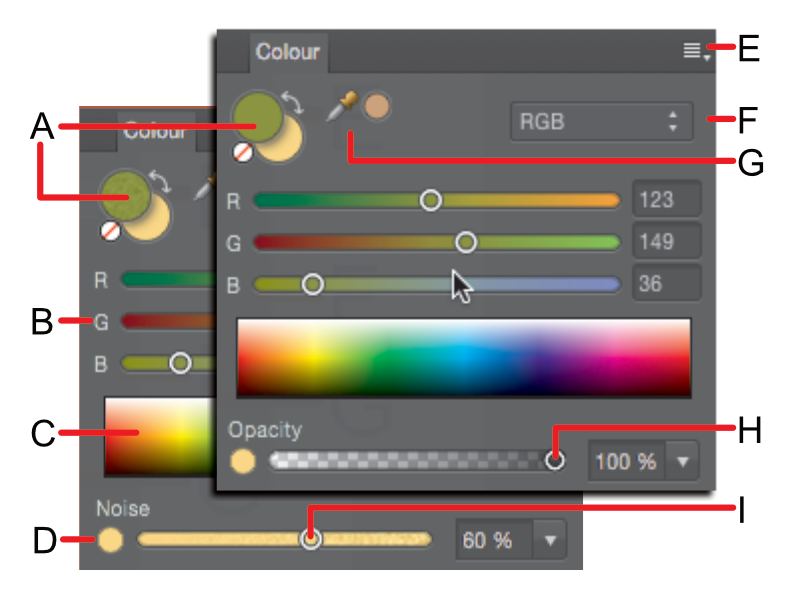The height and width of the screenshot is (600, 800).
Task: Click the R value field showing 123
Action: (x=666, y=199)
